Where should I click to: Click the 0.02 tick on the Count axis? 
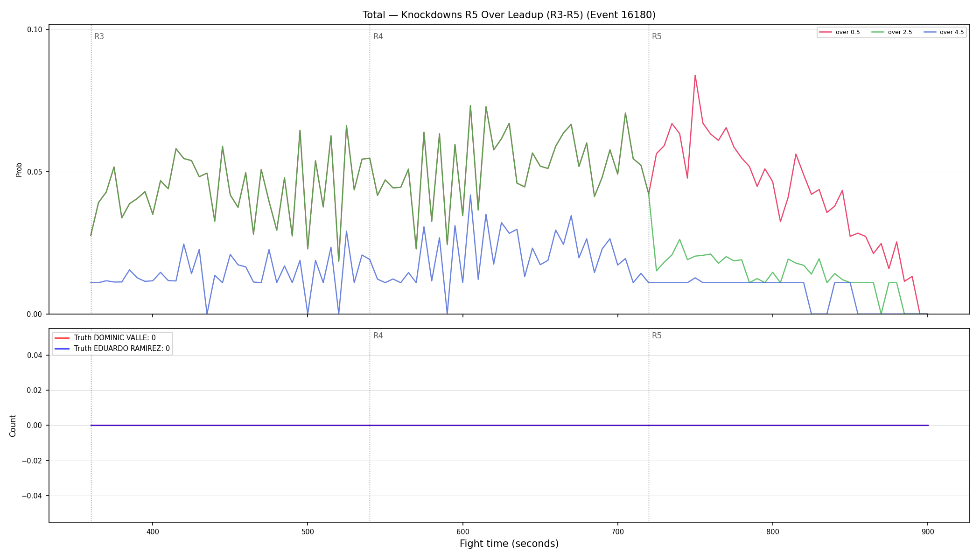click(35, 391)
